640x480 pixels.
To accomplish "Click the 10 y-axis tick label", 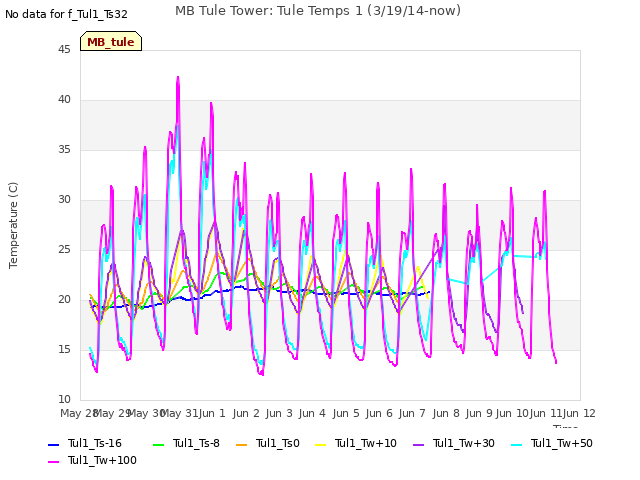I will pos(64,400).
